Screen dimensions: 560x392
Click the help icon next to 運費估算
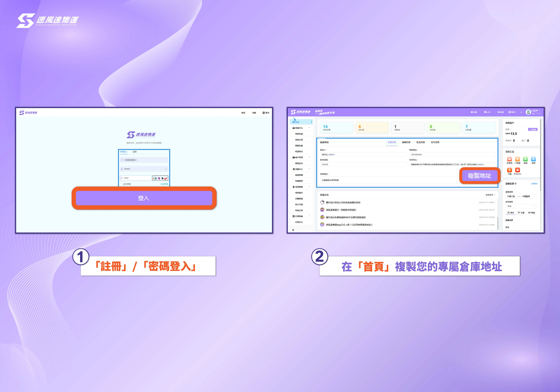[515, 184]
